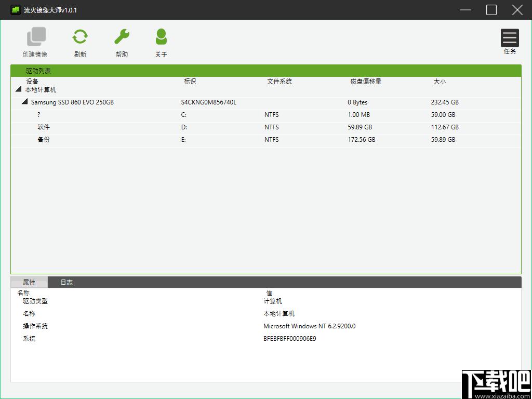Select the ? partition row
Viewport: 532px width, 399px height.
point(266,115)
